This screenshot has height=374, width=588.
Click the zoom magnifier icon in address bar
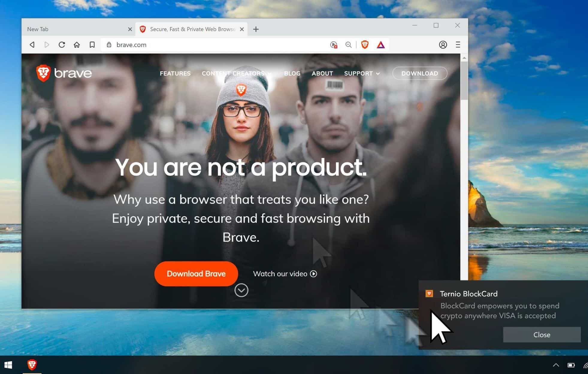point(348,45)
